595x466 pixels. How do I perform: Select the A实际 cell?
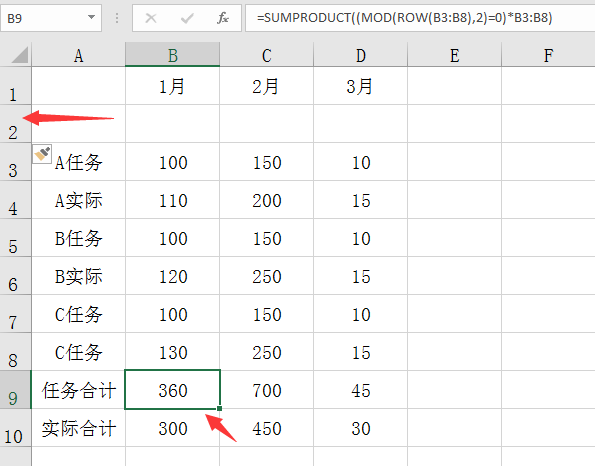pos(79,200)
